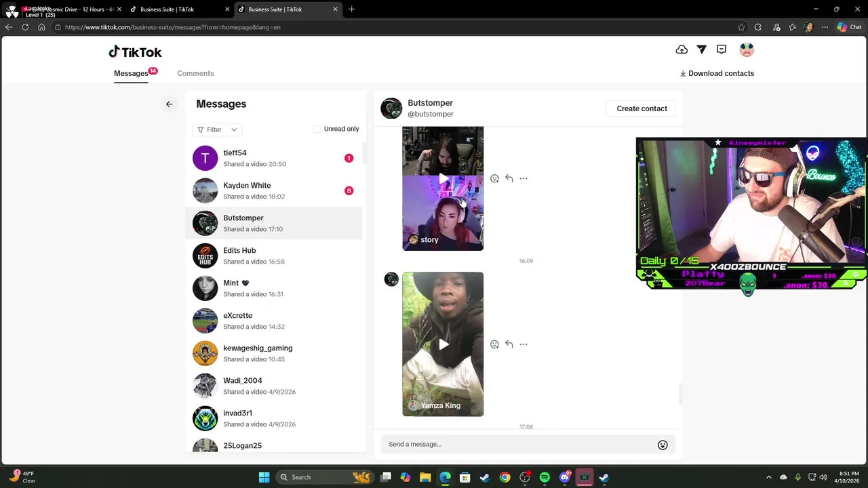The height and width of the screenshot is (488, 868).
Task: Open the TikTok profile avatar in header
Action: point(747,49)
